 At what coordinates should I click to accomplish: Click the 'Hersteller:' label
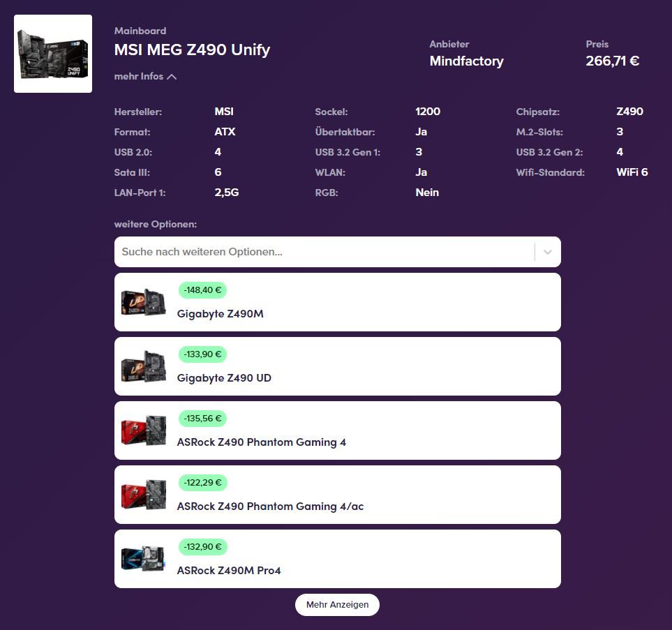tap(138, 112)
